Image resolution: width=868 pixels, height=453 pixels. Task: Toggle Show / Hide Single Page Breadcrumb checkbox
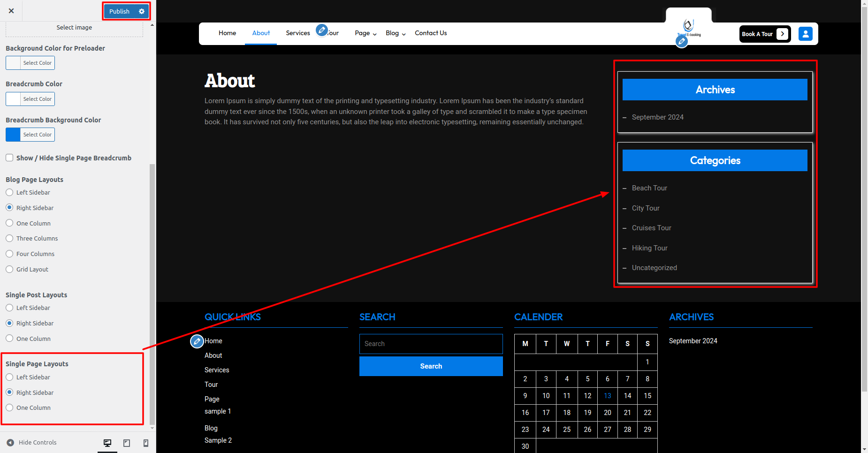click(9, 158)
